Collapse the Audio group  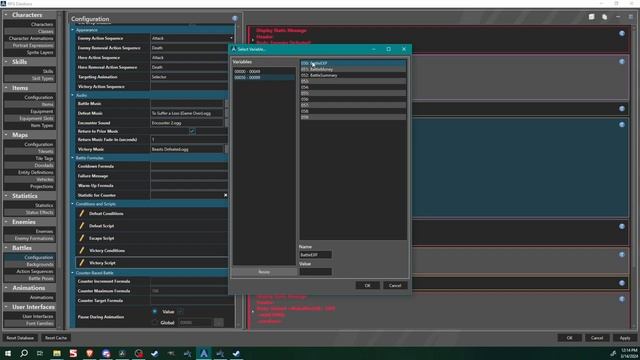click(73, 95)
